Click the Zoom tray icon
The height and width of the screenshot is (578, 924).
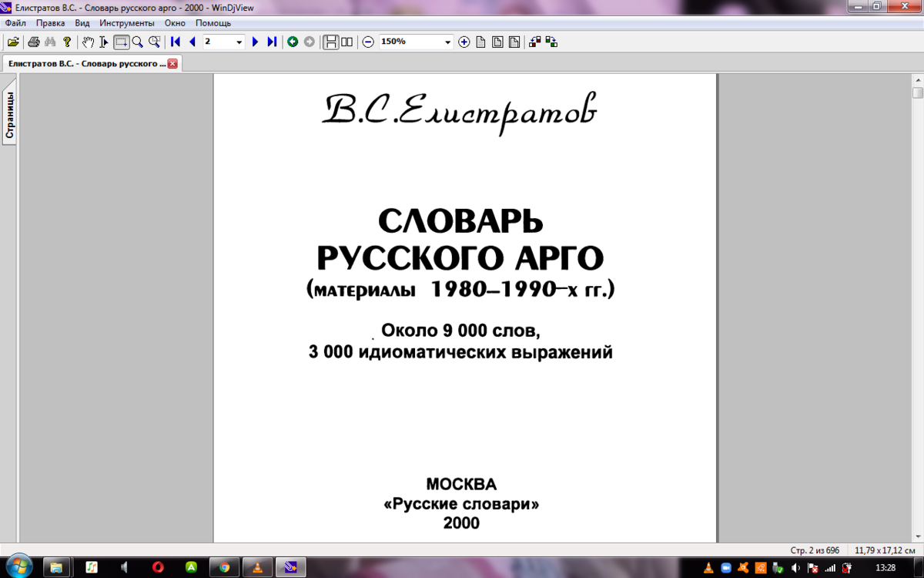pos(725,568)
